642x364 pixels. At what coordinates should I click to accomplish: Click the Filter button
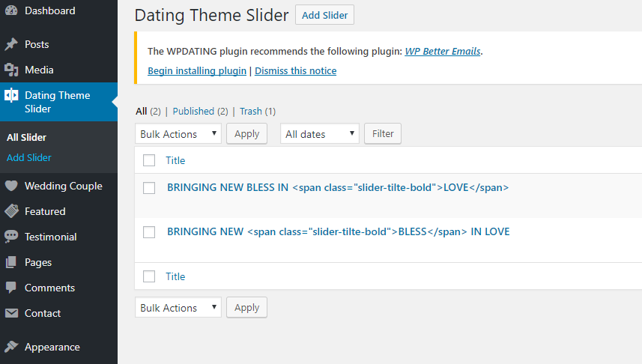click(x=383, y=134)
